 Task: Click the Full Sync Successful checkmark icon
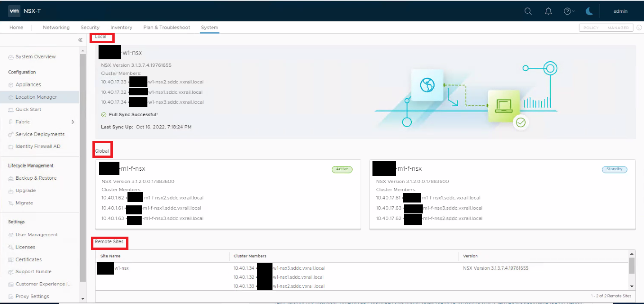point(104,115)
